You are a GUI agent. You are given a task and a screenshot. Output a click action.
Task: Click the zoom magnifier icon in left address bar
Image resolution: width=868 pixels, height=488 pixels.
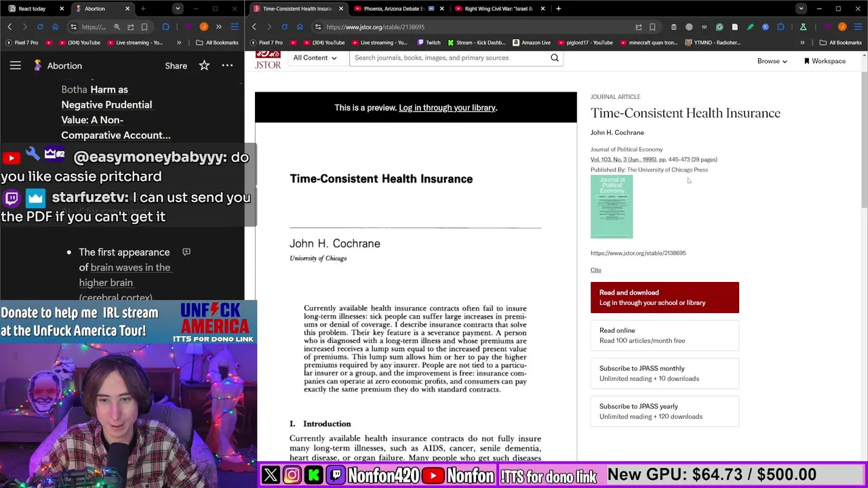point(117,27)
